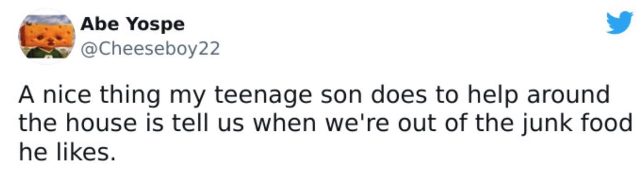644x173 pixels.
Task: Click the Abe Yospe display name
Action: (x=132, y=24)
